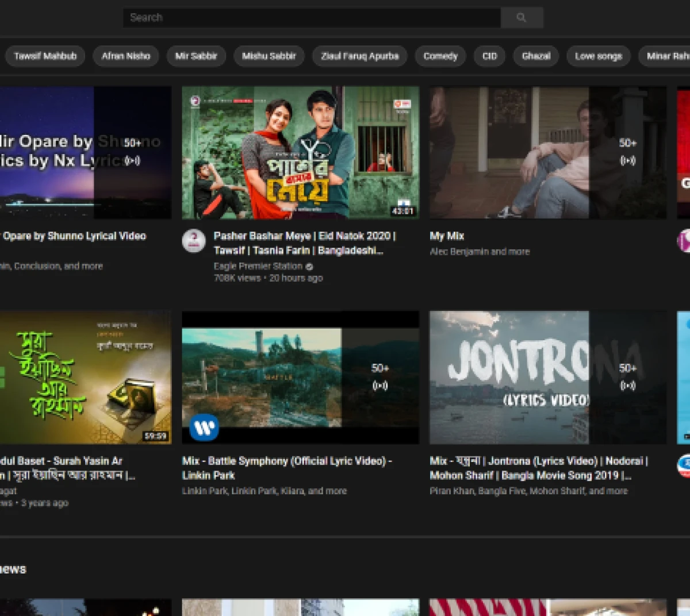Click the playlist mix icon on My Mix
The image size is (690, 616).
click(x=627, y=161)
